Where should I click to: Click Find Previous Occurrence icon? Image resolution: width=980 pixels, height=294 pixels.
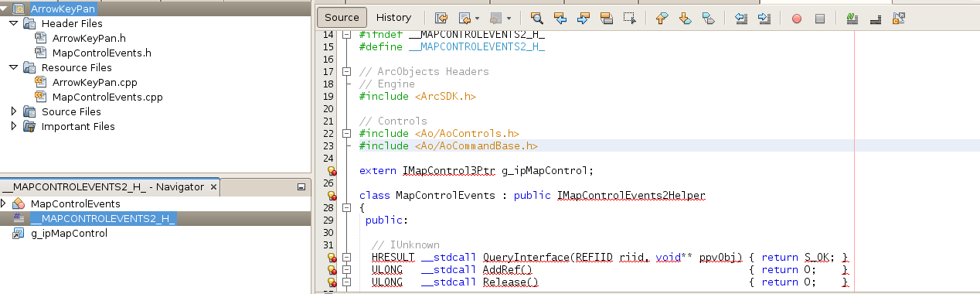click(560, 18)
